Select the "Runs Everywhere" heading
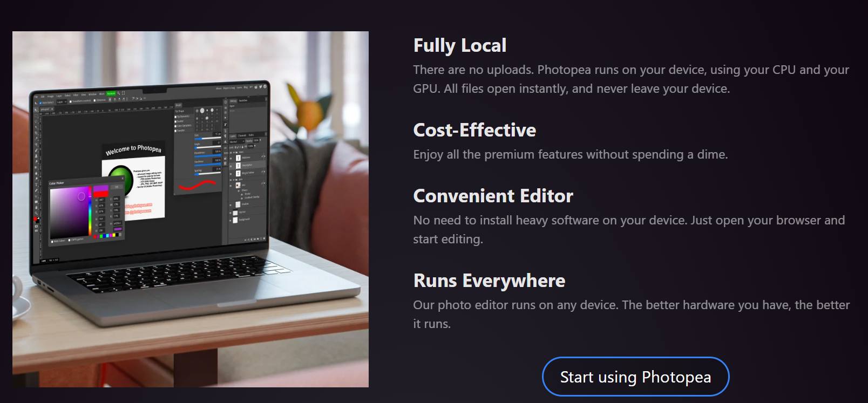868x403 pixels. [489, 281]
